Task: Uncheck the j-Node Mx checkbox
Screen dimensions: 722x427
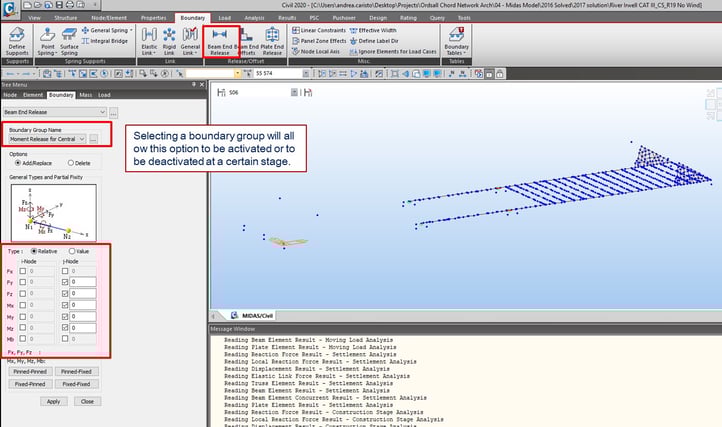Action: coord(65,305)
